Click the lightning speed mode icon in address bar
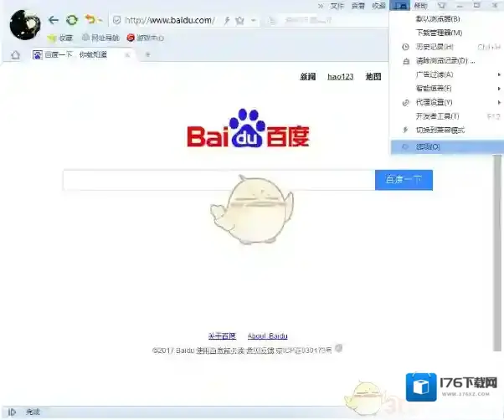The height and width of the screenshot is (420, 504). (x=227, y=21)
